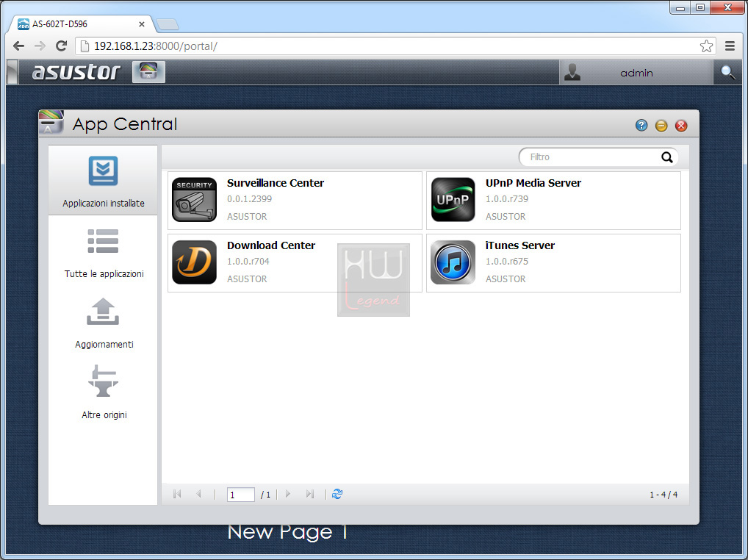
Task: Click the App Central window title
Action: click(125, 124)
